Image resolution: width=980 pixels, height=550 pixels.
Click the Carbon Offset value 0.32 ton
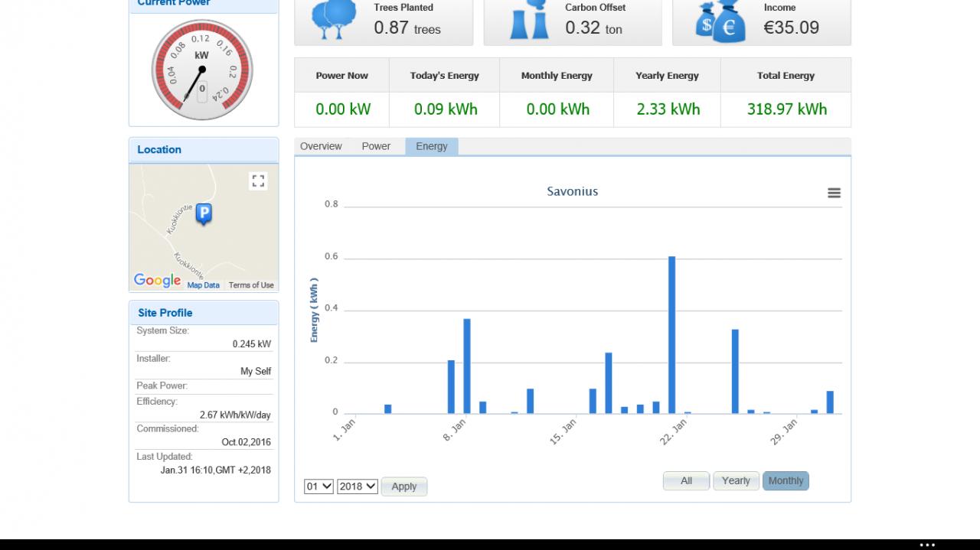(x=593, y=28)
